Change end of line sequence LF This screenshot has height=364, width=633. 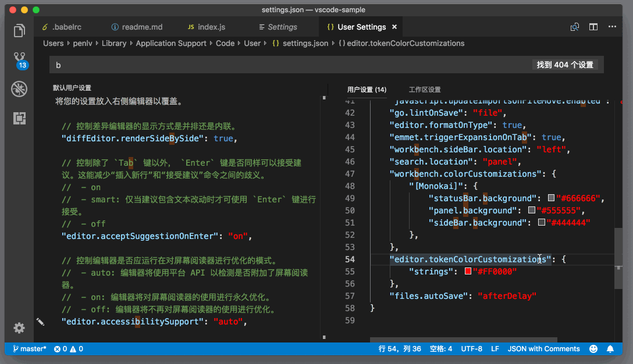point(495,349)
